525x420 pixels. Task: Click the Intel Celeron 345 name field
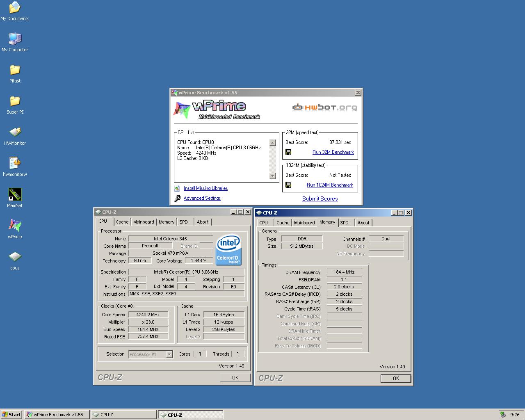pyautogui.click(x=171, y=238)
